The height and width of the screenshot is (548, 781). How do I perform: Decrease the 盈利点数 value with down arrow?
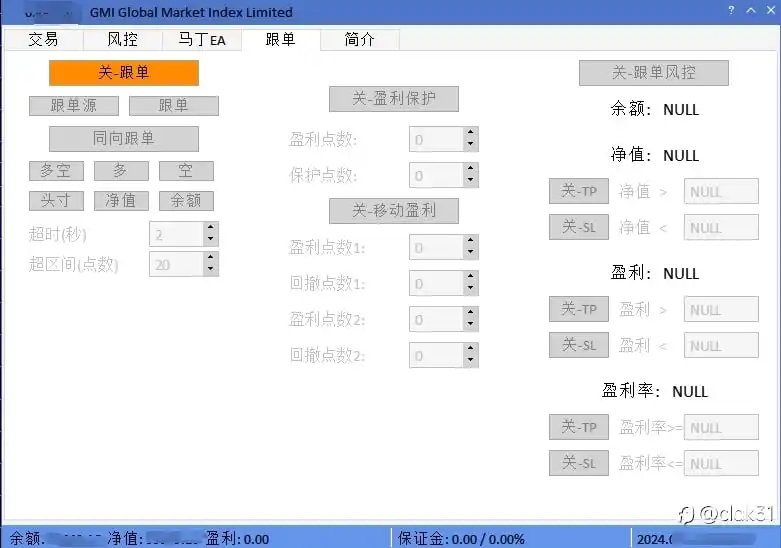(471, 144)
